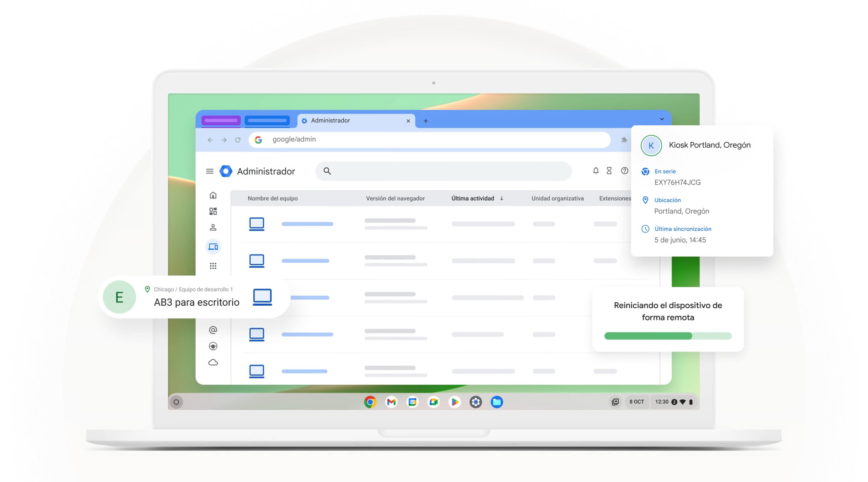Click the remote reboot progress bar

[x=667, y=336]
